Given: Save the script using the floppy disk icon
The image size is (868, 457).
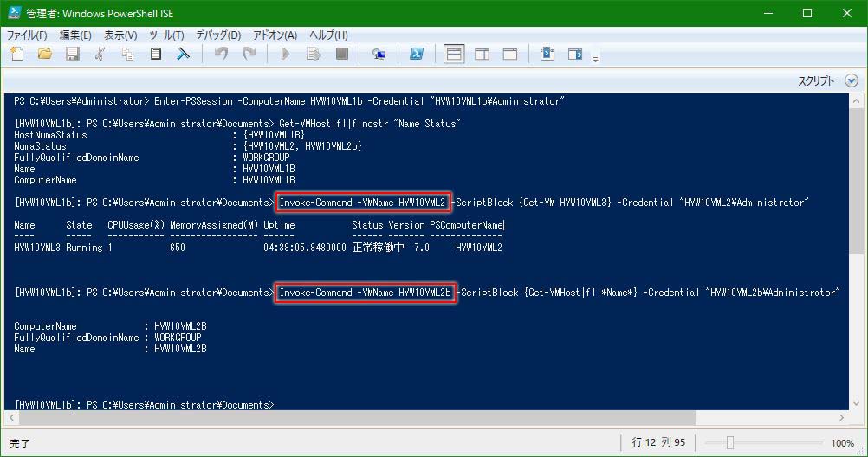Looking at the screenshot, I should click(x=73, y=55).
